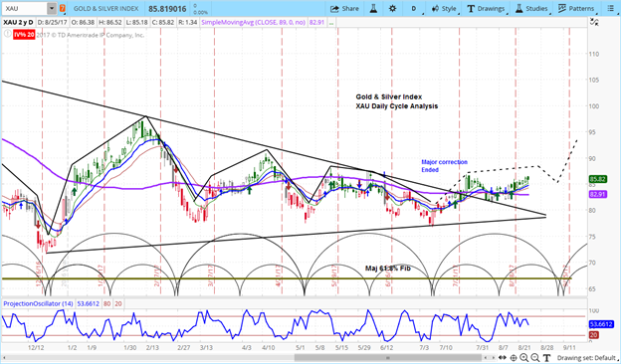Image resolution: width=621 pixels, height=364 pixels.
Task: Click the 8/28 date on the time axis
Action: pyautogui.click(x=547, y=347)
